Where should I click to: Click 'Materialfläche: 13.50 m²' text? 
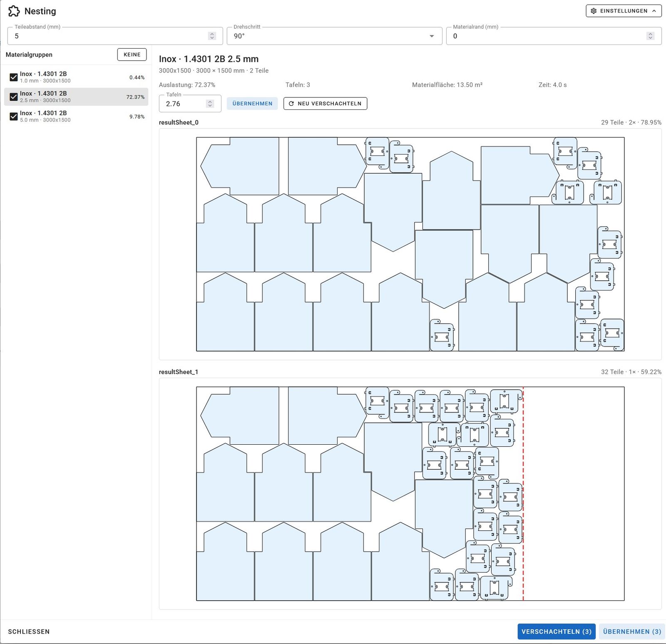(x=447, y=85)
